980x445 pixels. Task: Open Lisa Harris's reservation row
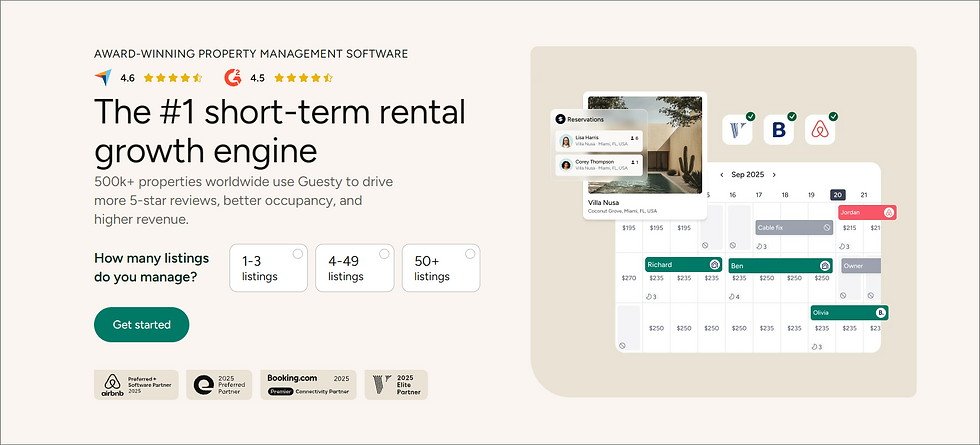pyautogui.click(x=601, y=141)
